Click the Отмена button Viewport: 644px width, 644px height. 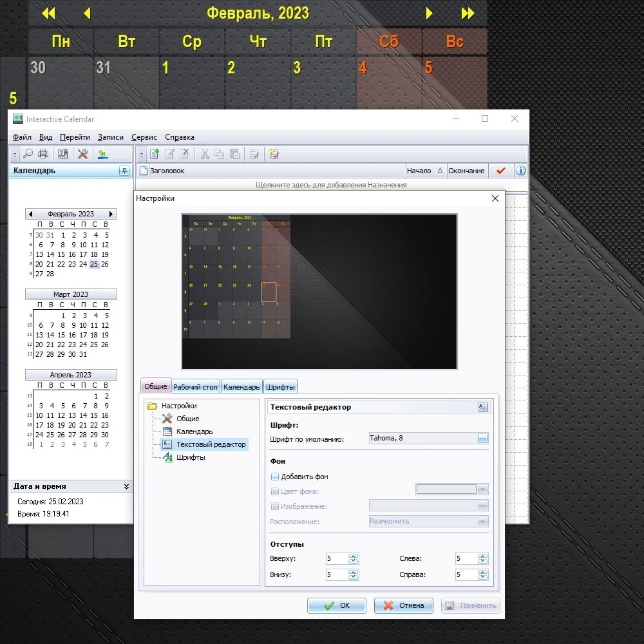tap(403, 605)
